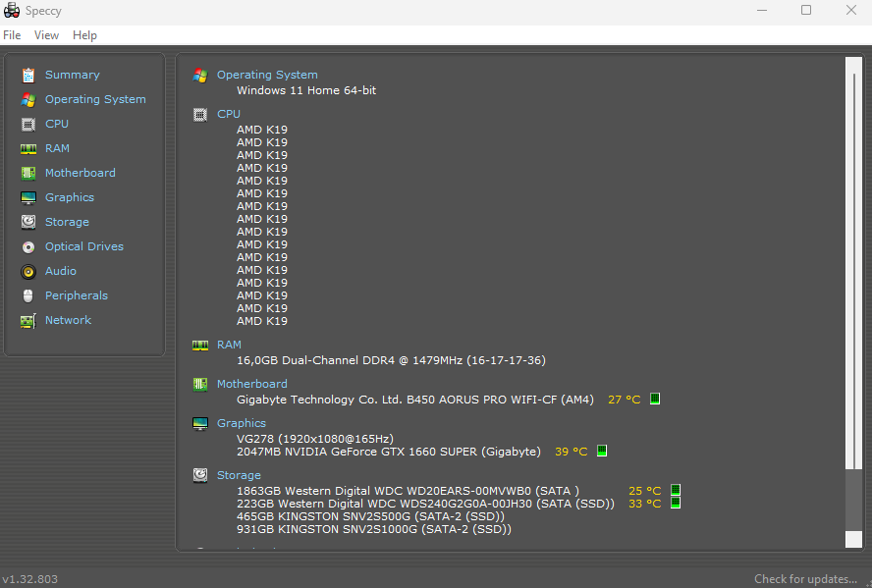The image size is (872, 588).
Task: Click the Operating System Windows flag sidebar icon
Action: pos(28,99)
